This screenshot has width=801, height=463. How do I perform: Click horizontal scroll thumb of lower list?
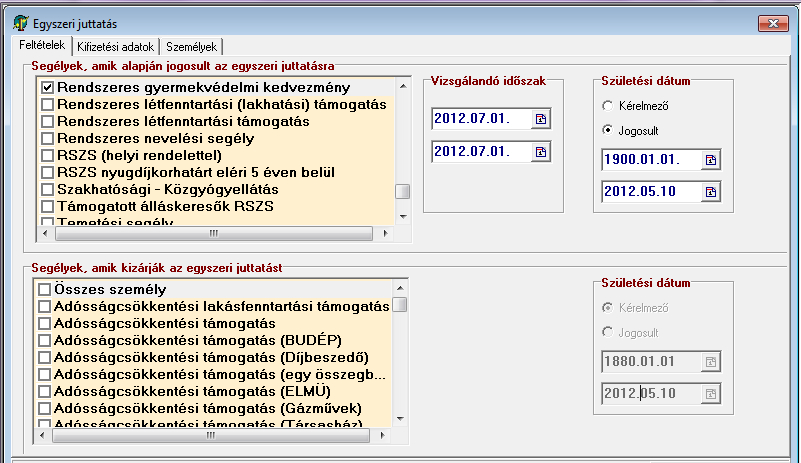click(x=210, y=435)
